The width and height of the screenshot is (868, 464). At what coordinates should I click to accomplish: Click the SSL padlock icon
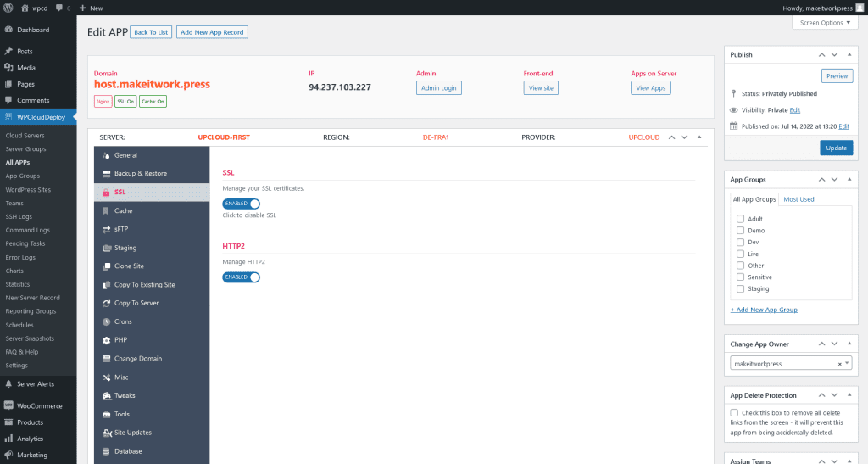click(106, 193)
